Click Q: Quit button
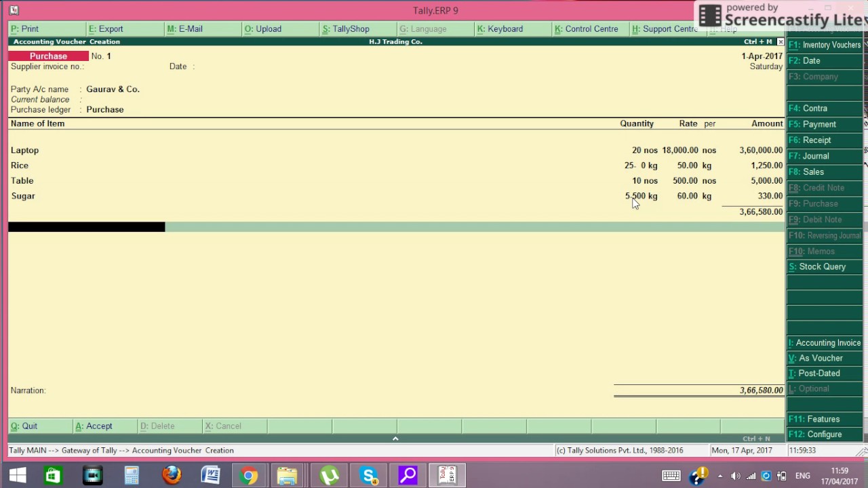The image size is (868, 488). pos(40,426)
